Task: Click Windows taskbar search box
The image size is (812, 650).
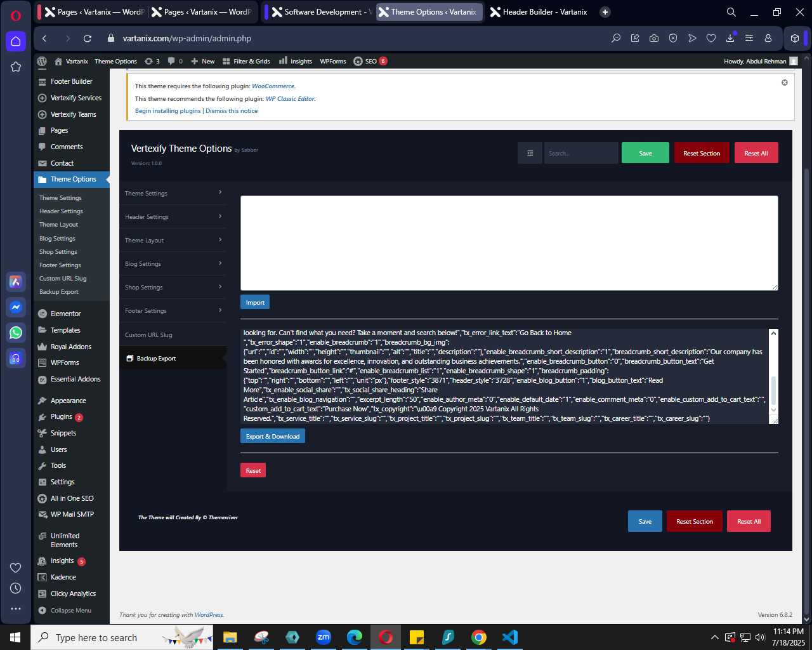Action: click(x=122, y=637)
